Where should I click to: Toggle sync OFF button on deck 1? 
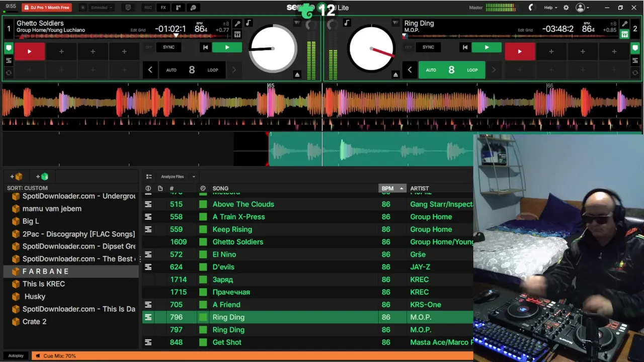pyautogui.click(x=148, y=47)
